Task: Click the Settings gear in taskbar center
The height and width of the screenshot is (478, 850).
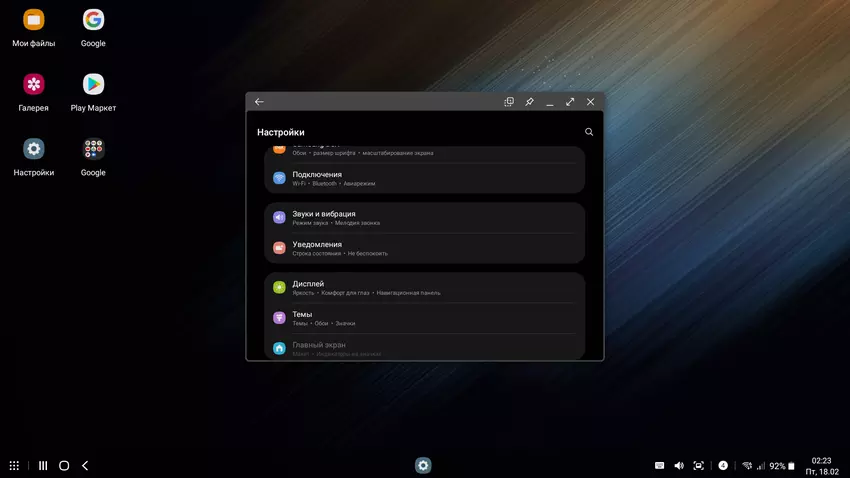Action: pos(423,466)
